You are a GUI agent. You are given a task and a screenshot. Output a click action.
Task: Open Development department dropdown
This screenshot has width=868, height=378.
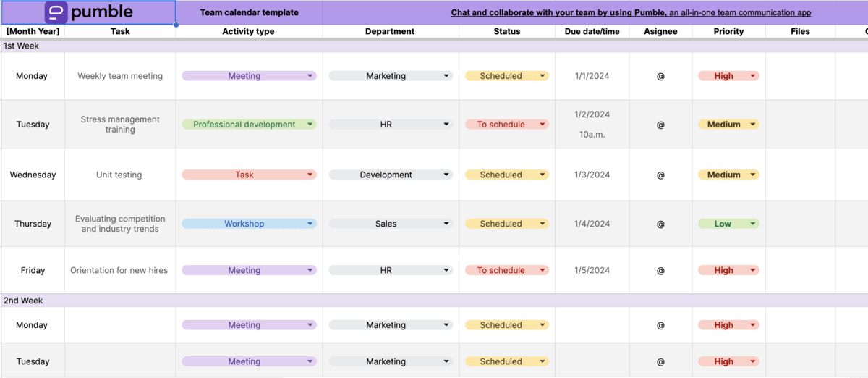(391, 175)
